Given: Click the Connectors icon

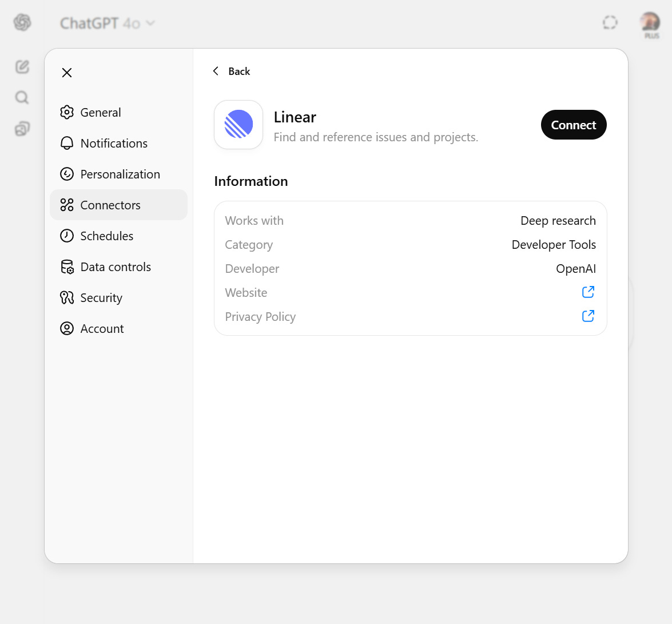Looking at the screenshot, I should pyautogui.click(x=67, y=205).
